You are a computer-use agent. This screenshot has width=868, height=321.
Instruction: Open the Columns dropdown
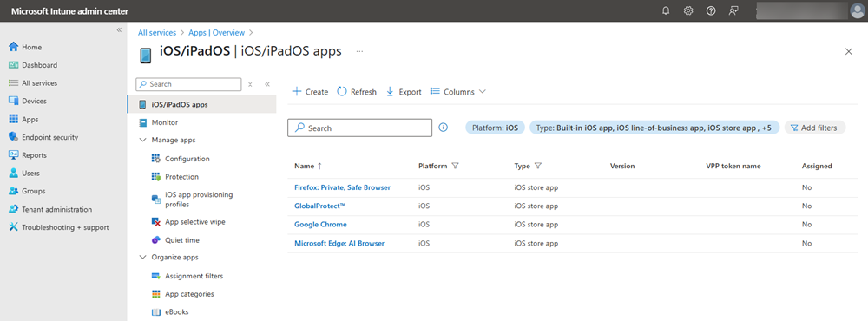(x=457, y=92)
